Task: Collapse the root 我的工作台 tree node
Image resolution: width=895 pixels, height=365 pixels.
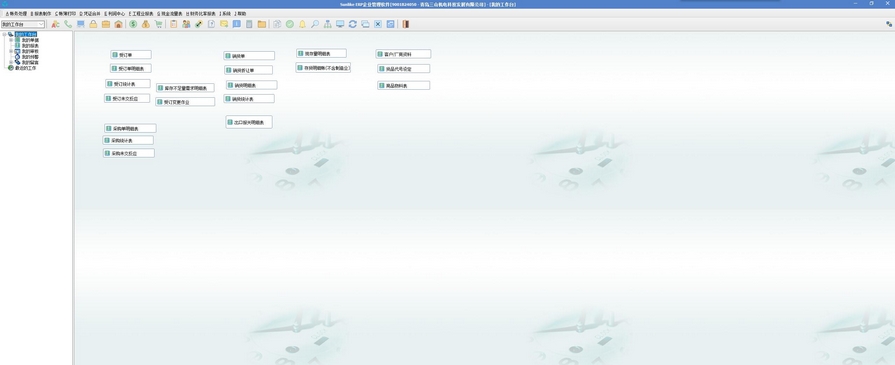Action: [x=4, y=34]
